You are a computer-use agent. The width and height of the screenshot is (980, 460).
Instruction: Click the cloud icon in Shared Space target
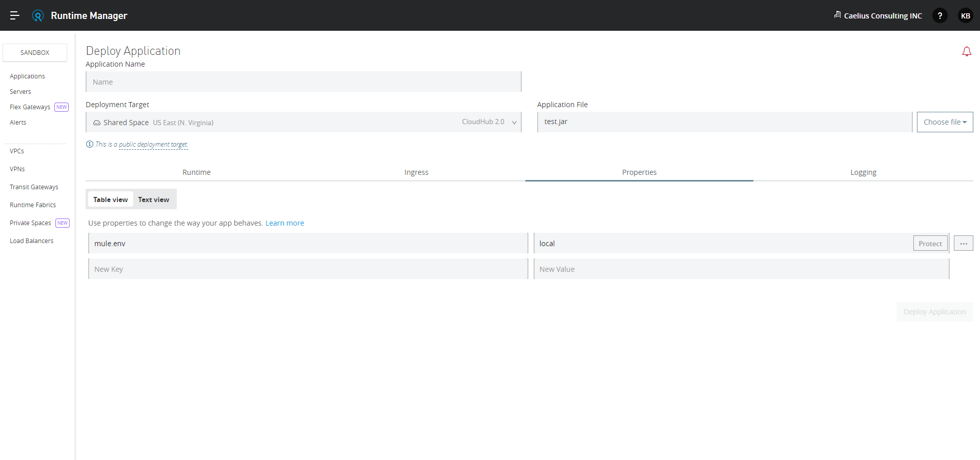97,123
